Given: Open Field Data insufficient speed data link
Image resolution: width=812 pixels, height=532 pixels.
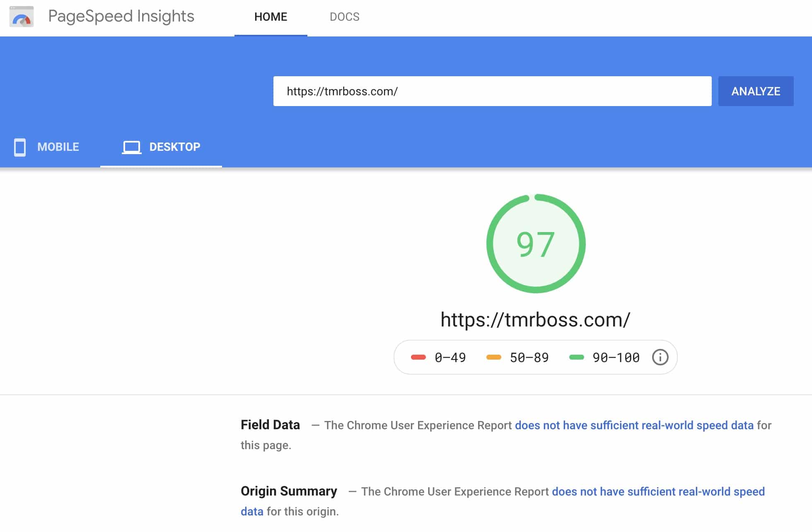Looking at the screenshot, I should pyautogui.click(x=634, y=426).
